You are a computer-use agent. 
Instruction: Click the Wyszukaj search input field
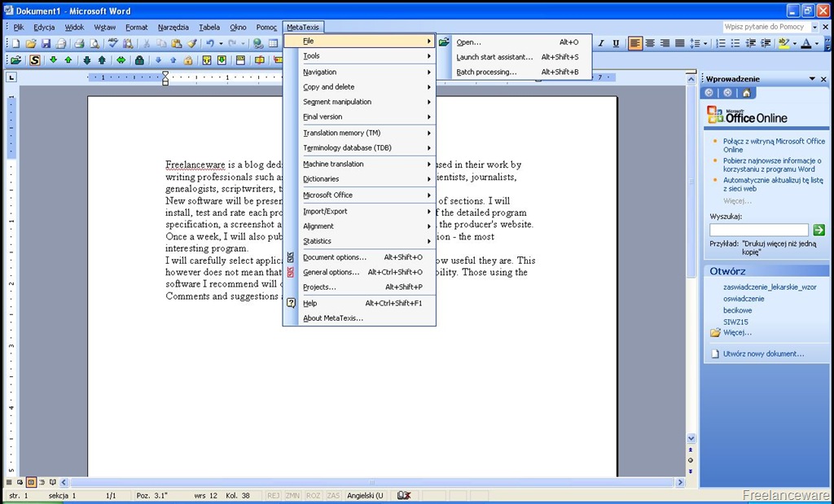(759, 230)
